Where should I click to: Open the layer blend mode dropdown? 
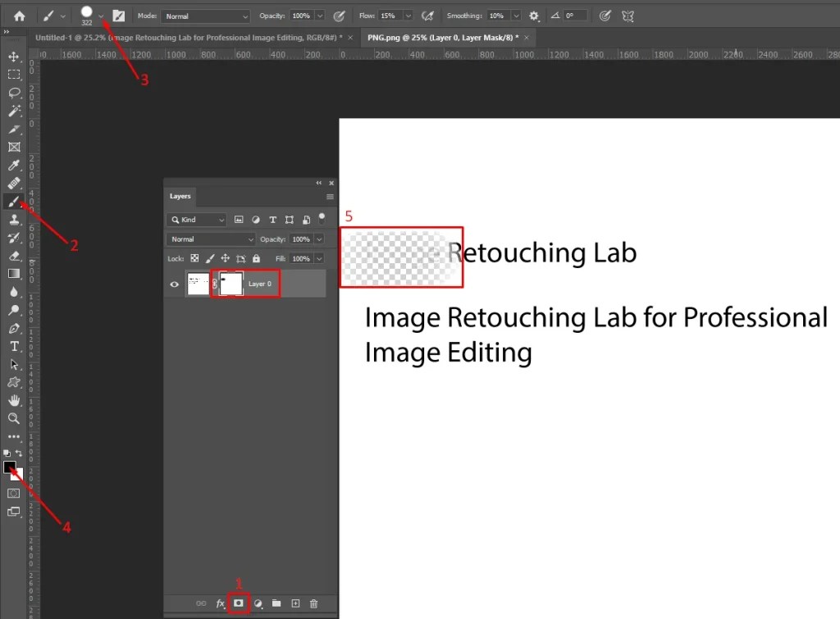(209, 239)
